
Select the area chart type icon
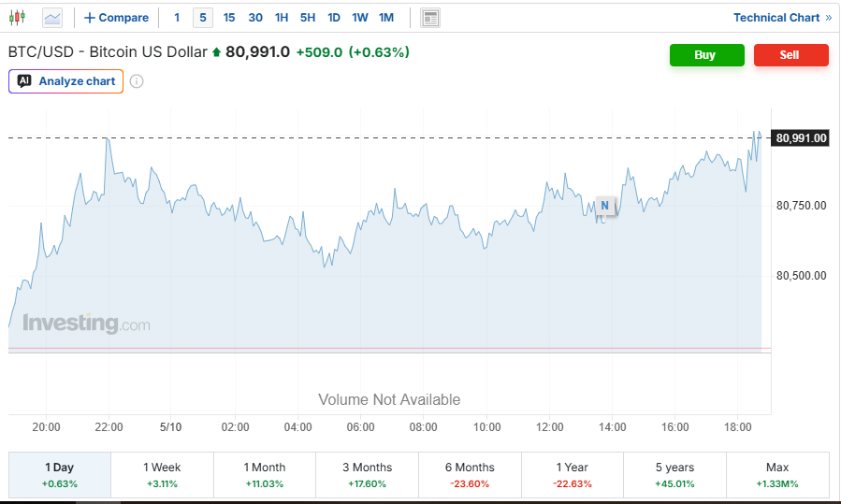pyautogui.click(x=52, y=18)
